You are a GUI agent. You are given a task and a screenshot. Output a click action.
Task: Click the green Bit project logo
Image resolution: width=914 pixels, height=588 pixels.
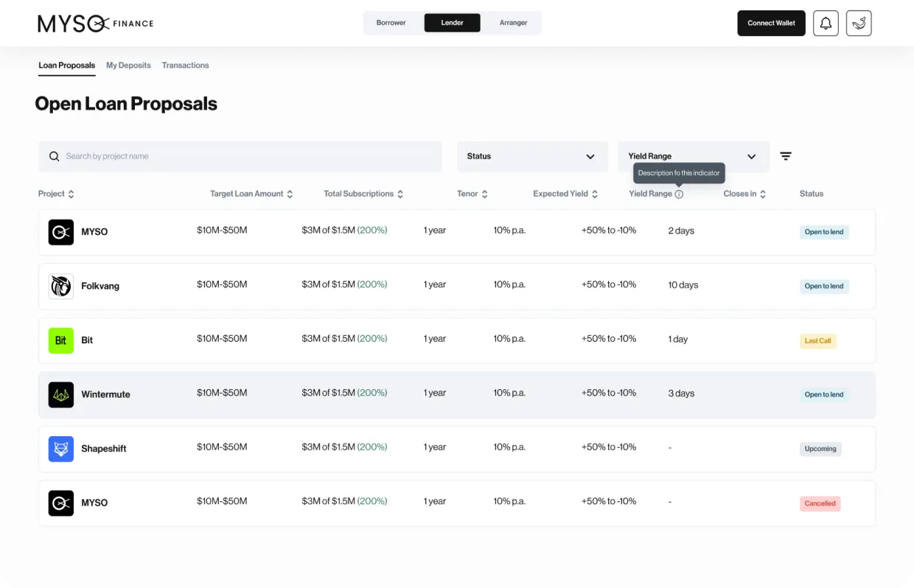click(61, 340)
